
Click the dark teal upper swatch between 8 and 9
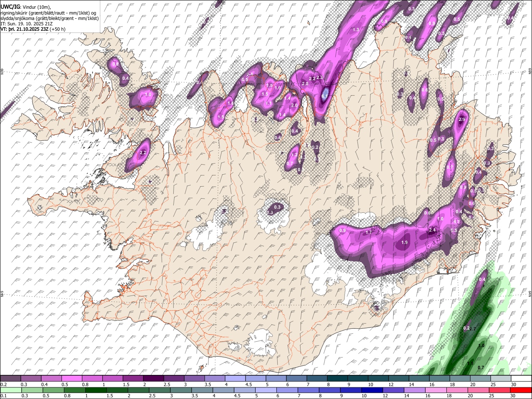tap(337, 379)
